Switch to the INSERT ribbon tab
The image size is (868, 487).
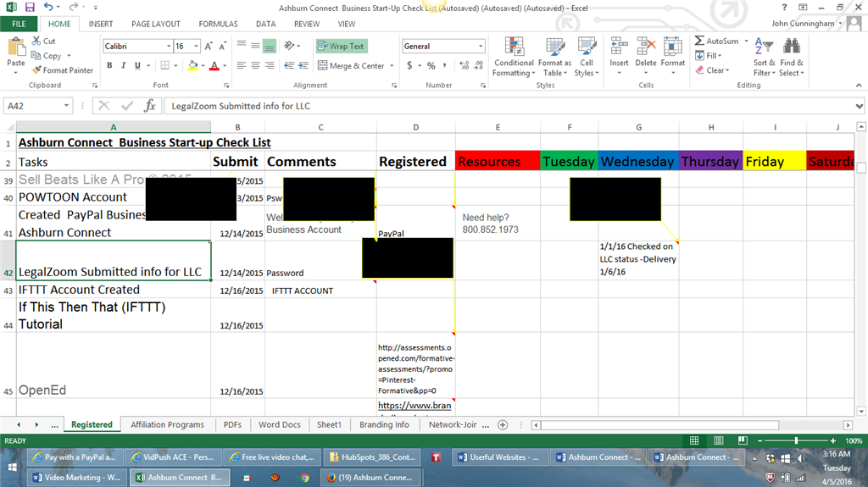point(101,24)
